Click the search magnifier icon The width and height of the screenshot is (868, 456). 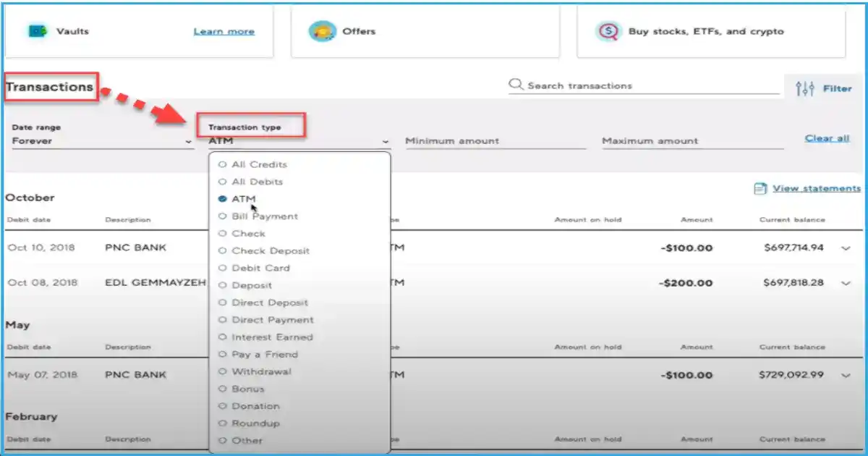516,85
